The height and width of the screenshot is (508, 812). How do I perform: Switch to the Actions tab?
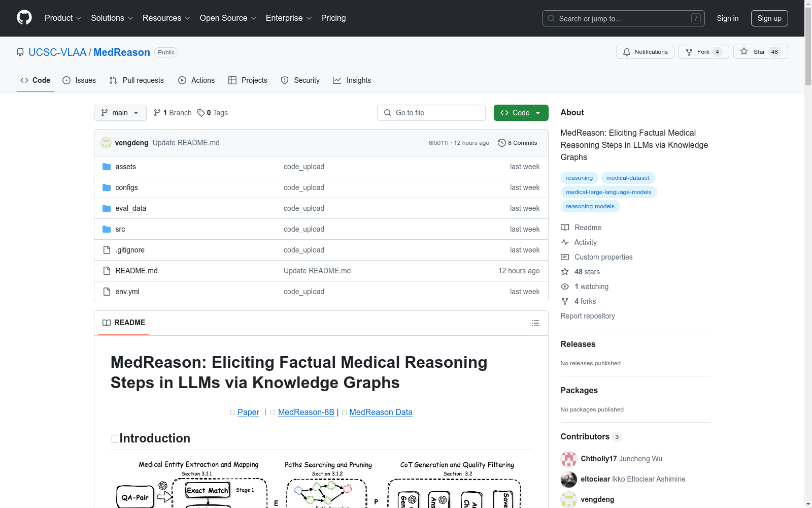pyautogui.click(x=196, y=80)
